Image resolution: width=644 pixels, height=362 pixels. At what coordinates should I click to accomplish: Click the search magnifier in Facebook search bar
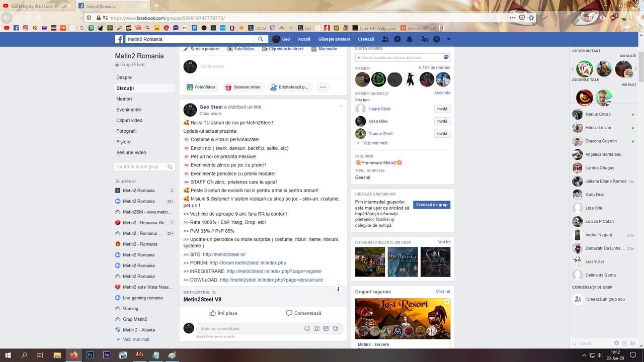pyautogui.click(x=261, y=39)
